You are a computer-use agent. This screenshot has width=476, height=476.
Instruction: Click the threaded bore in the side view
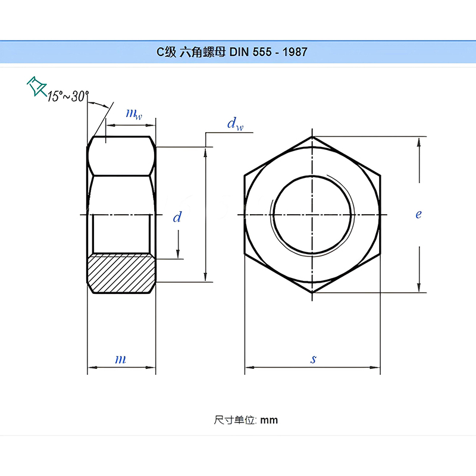pos(121,234)
